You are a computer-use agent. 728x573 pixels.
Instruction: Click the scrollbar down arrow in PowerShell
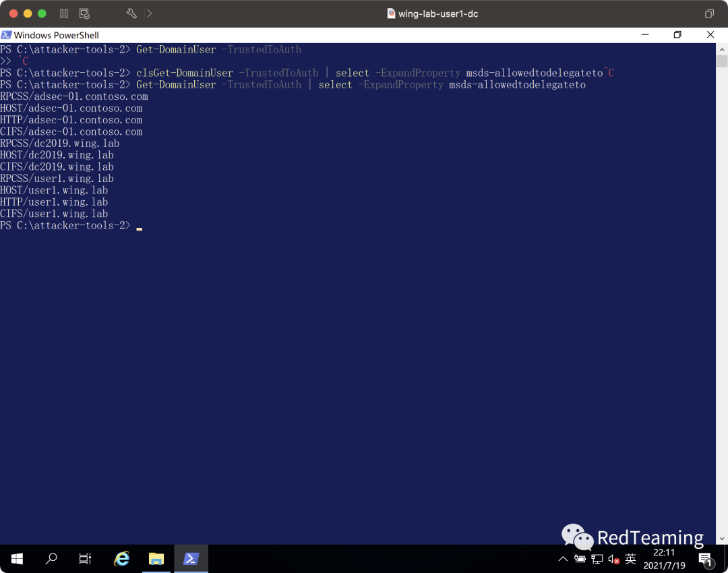721,539
